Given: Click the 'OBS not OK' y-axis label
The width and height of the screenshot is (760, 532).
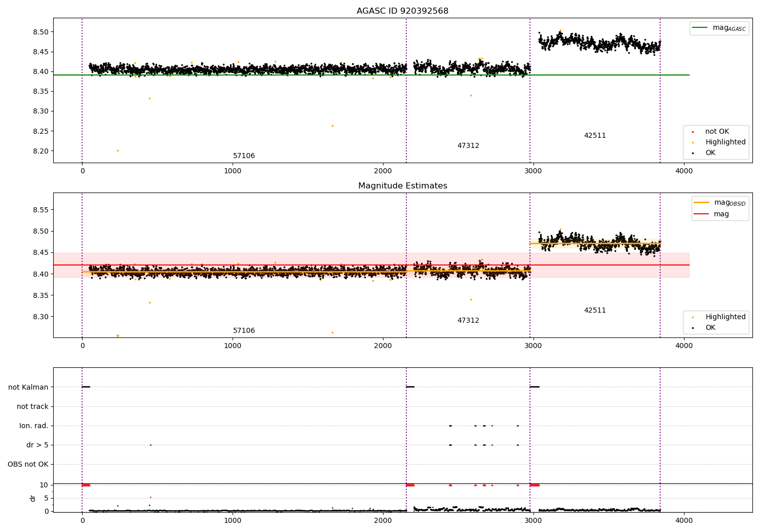Looking at the screenshot, I should [28, 465].
